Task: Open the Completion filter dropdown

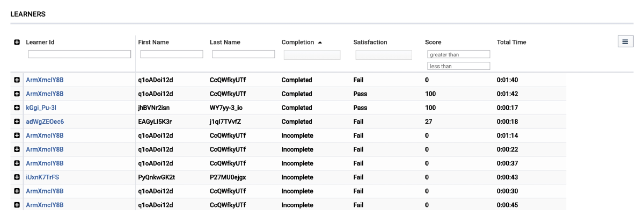Action: [x=312, y=55]
